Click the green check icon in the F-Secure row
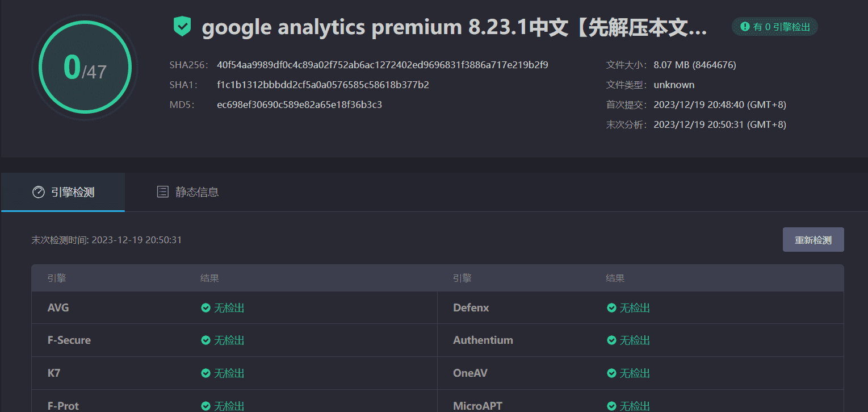Image resolution: width=868 pixels, height=412 pixels. pos(206,340)
